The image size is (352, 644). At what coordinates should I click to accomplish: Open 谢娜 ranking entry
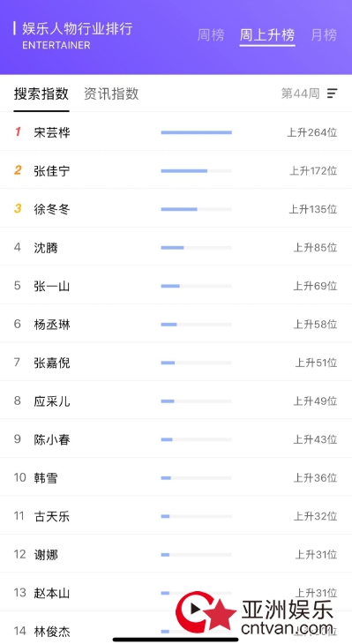coord(176,555)
